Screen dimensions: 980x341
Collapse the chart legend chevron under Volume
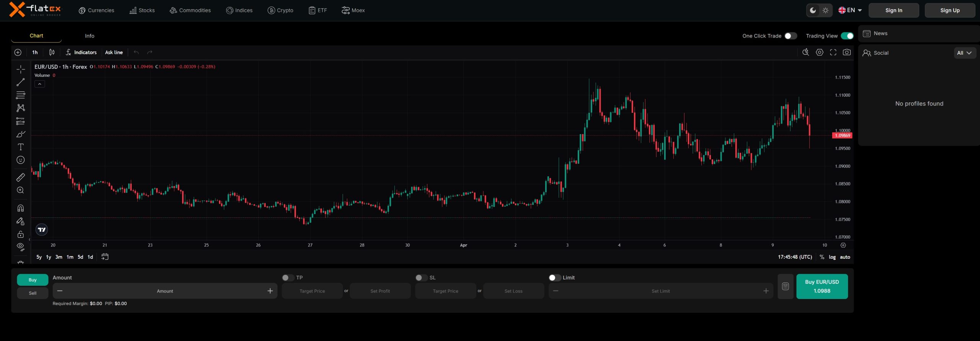point(40,84)
